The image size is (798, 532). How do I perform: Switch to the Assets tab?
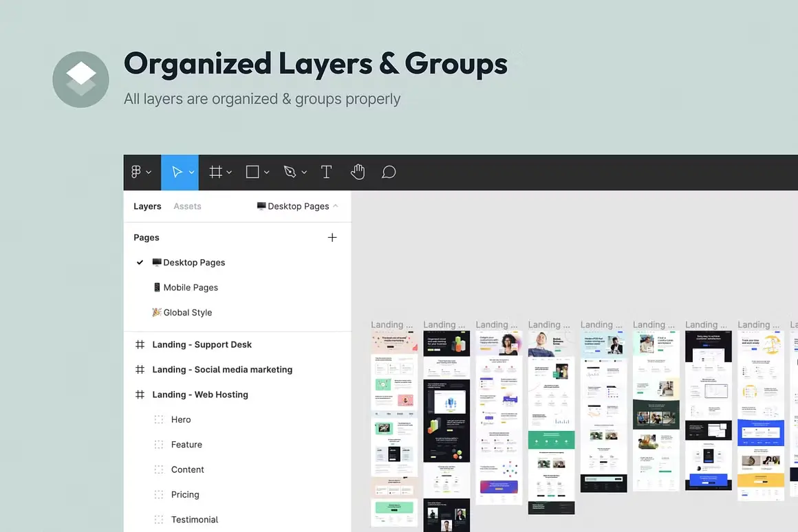point(187,206)
